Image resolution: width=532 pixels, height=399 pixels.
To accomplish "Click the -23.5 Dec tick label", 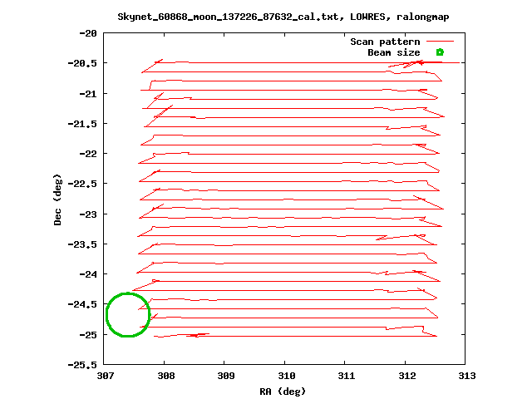I will 82,244.
